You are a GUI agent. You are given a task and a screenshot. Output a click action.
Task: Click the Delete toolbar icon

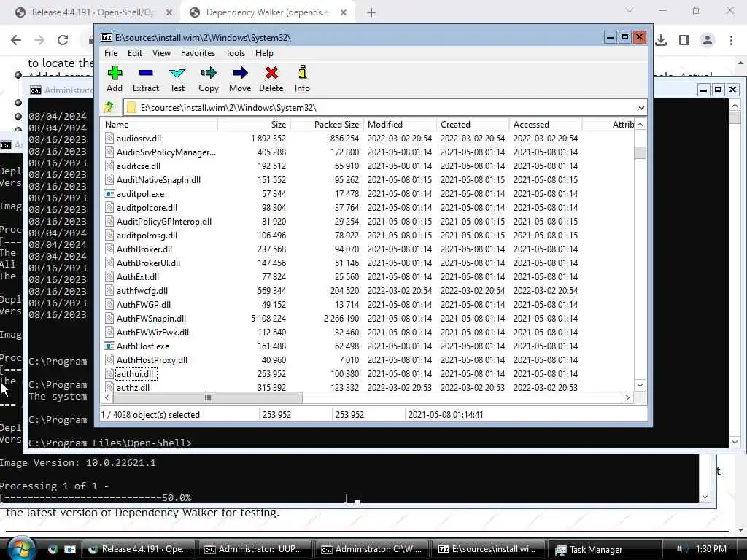[x=271, y=73]
